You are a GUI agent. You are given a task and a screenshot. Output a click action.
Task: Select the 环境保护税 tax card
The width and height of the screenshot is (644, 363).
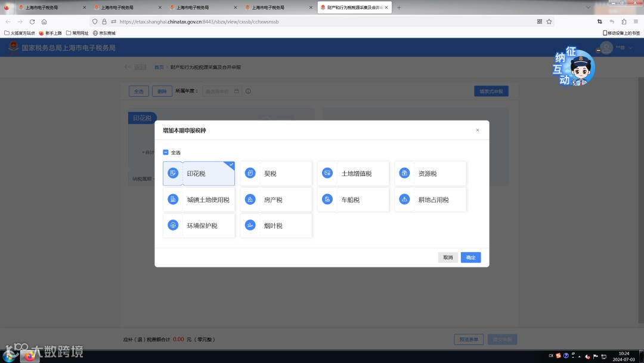coord(199,225)
